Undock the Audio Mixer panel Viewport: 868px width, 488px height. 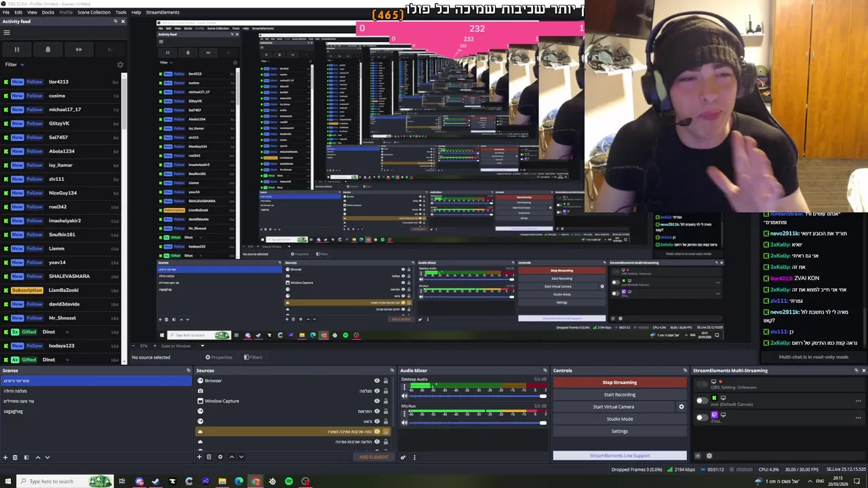[545, 371]
